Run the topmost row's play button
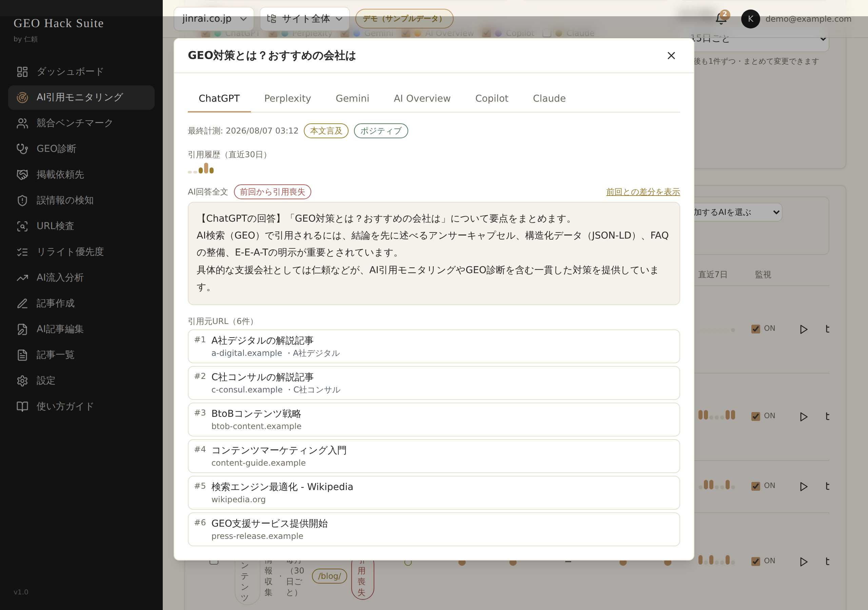868x610 pixels. (x=804, y=329)
